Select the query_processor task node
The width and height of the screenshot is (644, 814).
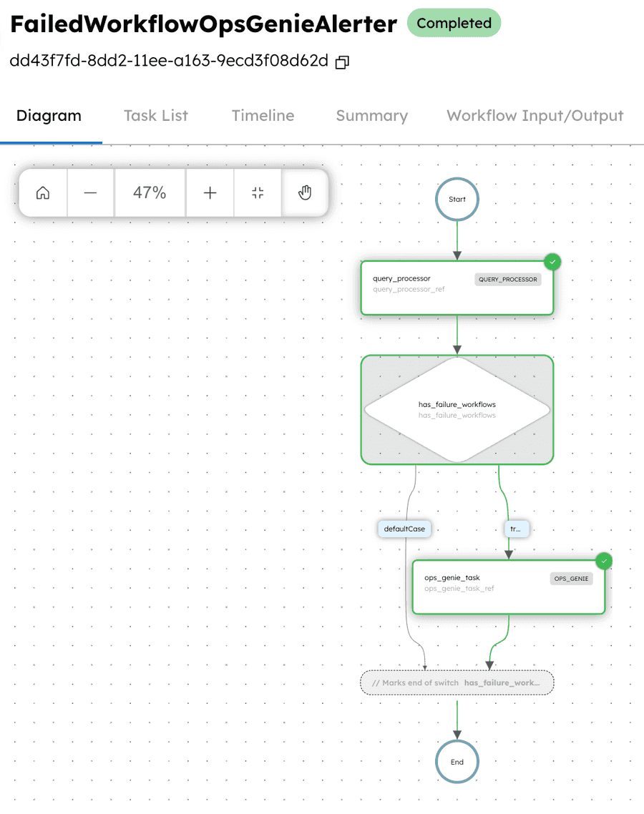pyautogui.click(x=457, y=288)
